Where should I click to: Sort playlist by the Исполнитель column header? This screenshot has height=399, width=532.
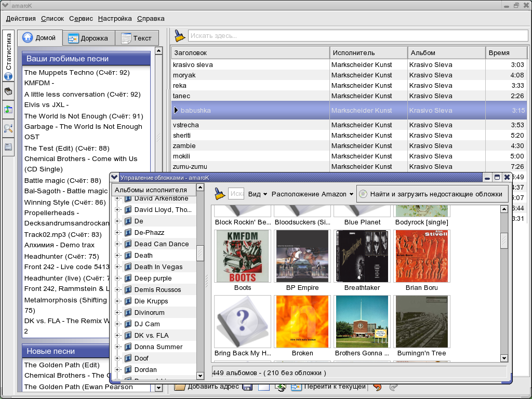pyautogui.click(x=369, y=52)
